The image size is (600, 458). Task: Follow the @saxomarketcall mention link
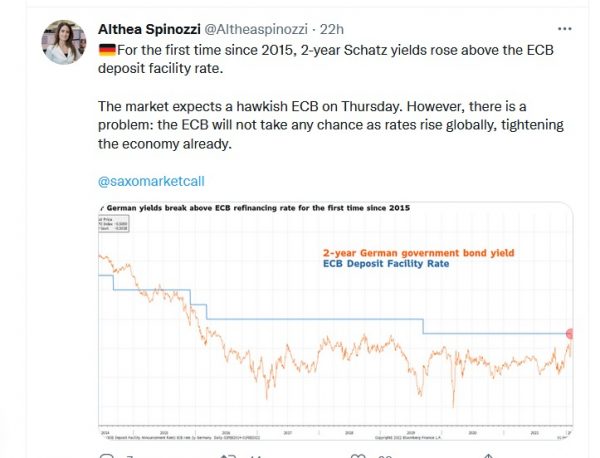click(151, 181)
